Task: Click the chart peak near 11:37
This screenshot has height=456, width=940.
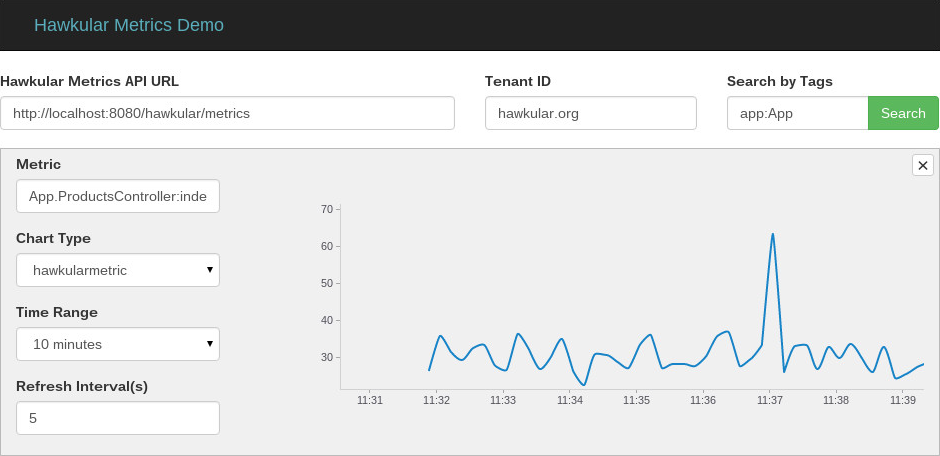Action: click(772, 234)
